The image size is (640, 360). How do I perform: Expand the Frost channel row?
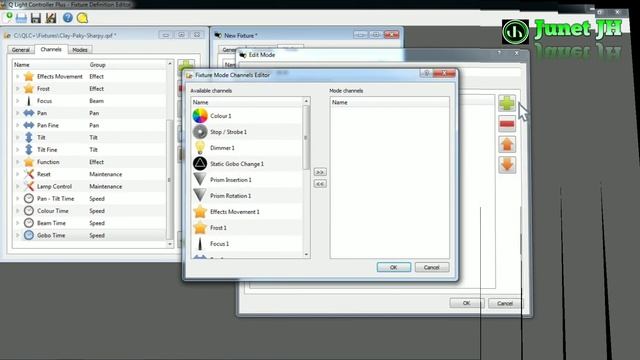[x=18, y=89]
